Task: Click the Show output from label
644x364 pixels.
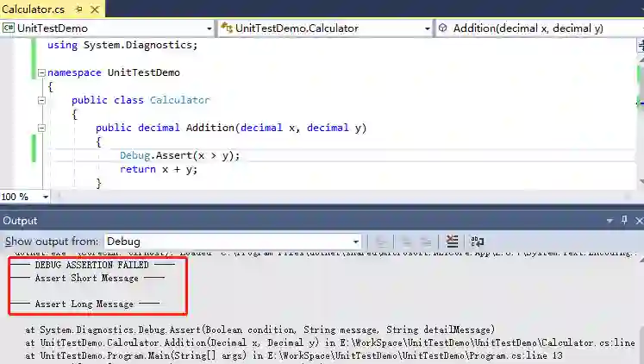Action: point(52,242)
